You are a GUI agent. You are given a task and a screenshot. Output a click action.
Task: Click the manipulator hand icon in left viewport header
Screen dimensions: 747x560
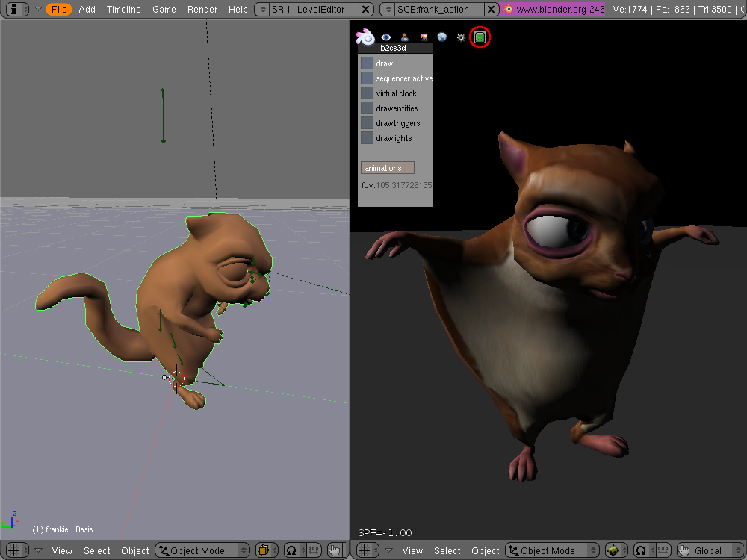[335, 550]
